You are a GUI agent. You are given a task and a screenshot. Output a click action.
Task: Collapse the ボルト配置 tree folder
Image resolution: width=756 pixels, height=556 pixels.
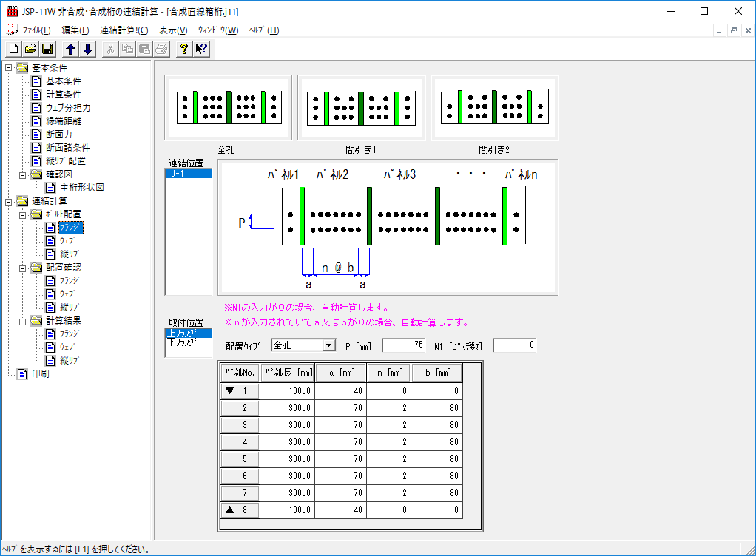pos(23,214)
